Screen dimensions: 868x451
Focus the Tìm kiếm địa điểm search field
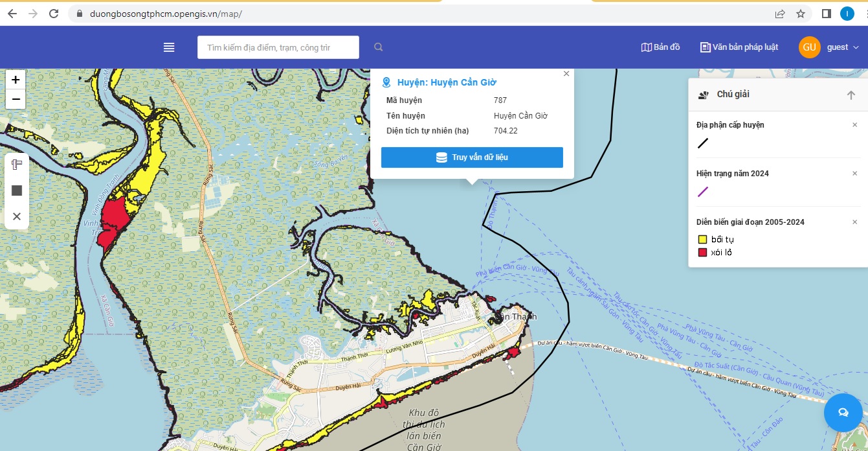[x=278, y=47]
